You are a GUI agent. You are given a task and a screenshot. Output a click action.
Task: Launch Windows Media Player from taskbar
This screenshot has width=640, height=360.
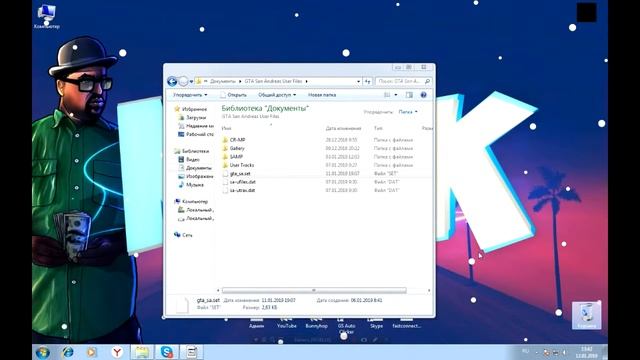92,352
